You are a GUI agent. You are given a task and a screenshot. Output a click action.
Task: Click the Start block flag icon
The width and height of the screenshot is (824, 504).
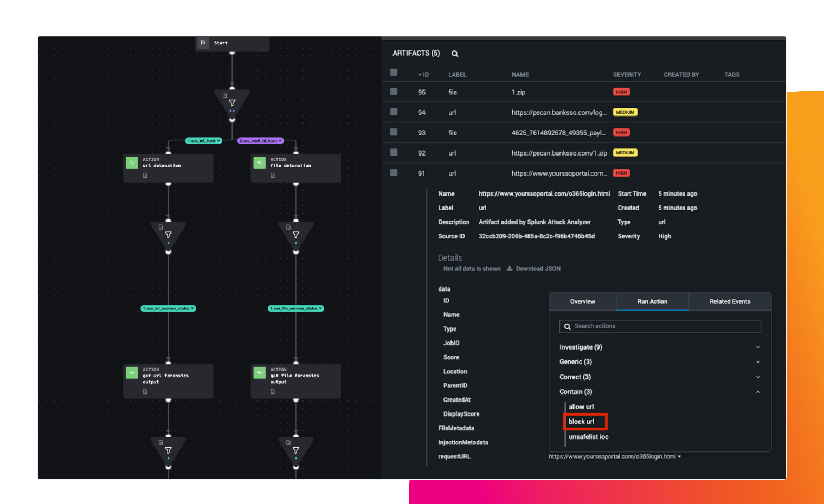[x=203, y=43]
